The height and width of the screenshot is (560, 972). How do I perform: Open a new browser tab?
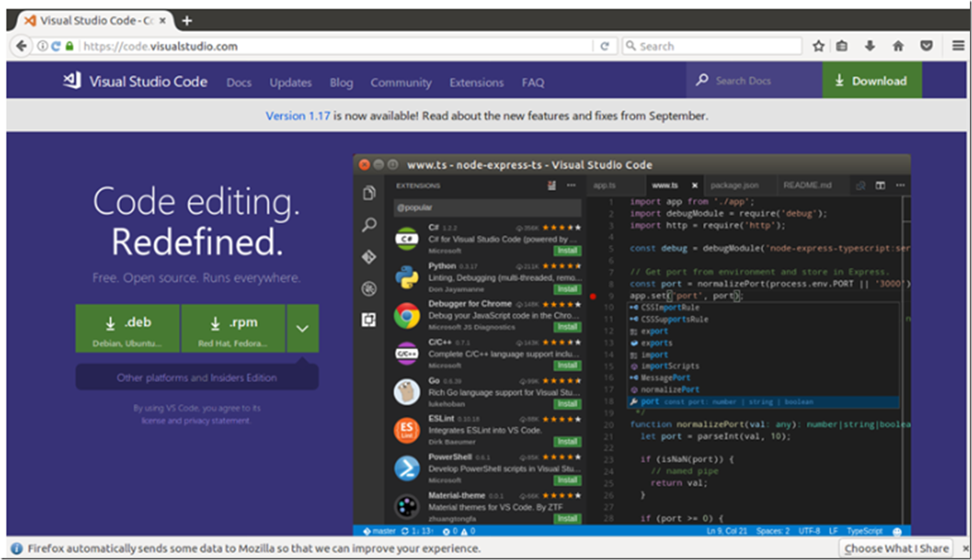click(187, 21)
